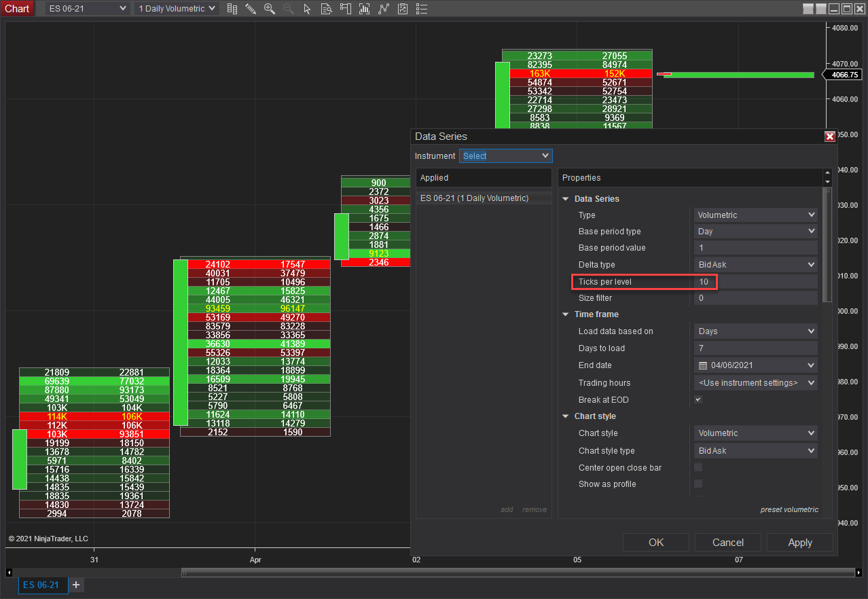
Task: Click the zoom in magnifier icon
Action: point(270,9)
